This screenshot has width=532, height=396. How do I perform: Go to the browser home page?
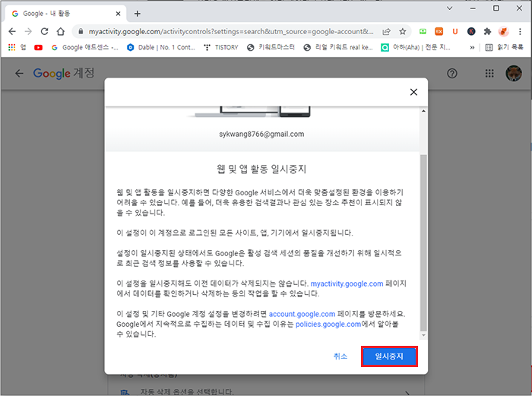pyautogui.click(x=61, y=32)
